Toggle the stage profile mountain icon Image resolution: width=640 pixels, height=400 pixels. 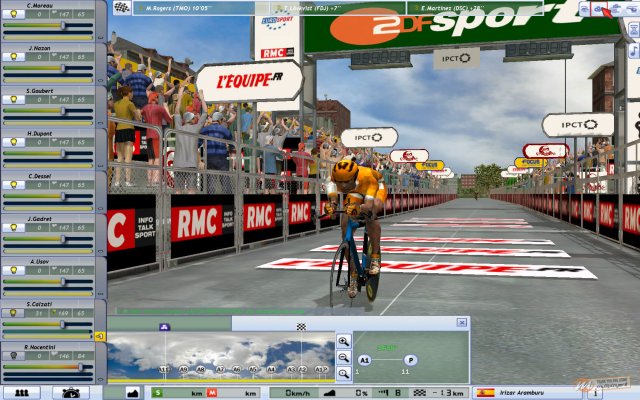tap(132, 393)
